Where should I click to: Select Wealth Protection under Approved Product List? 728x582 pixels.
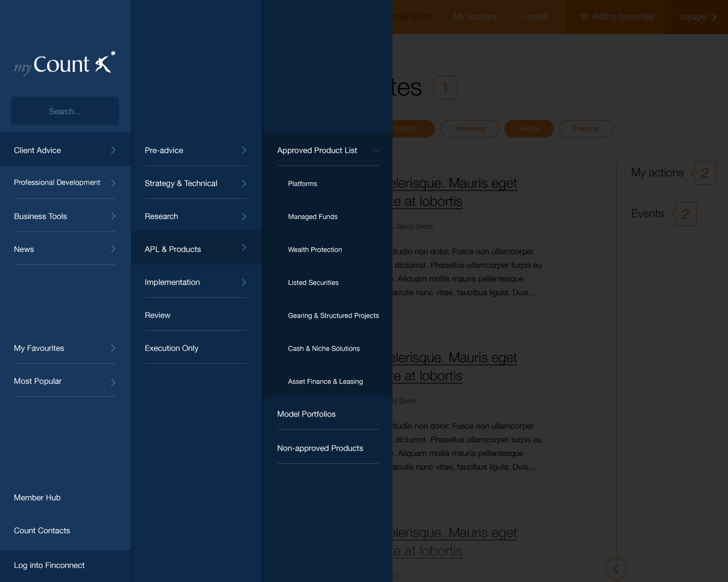pos(315,250)
